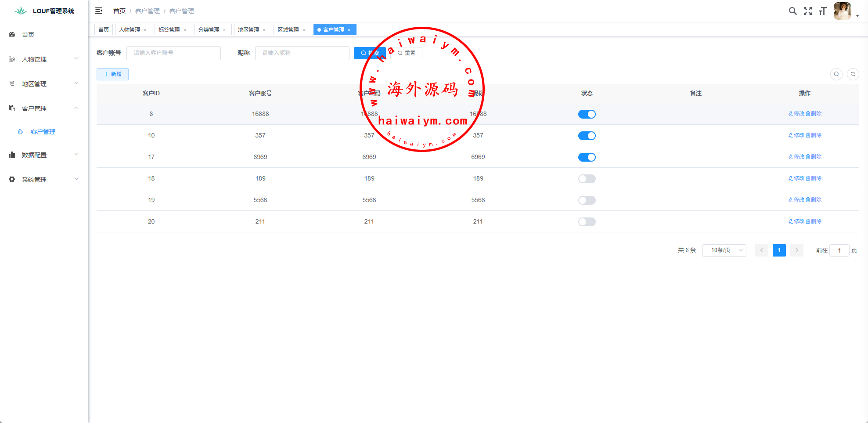Click the round hide-search icon above table
Image resolution: width=868 pixels, height=423 pixels.
click(836, 74)
